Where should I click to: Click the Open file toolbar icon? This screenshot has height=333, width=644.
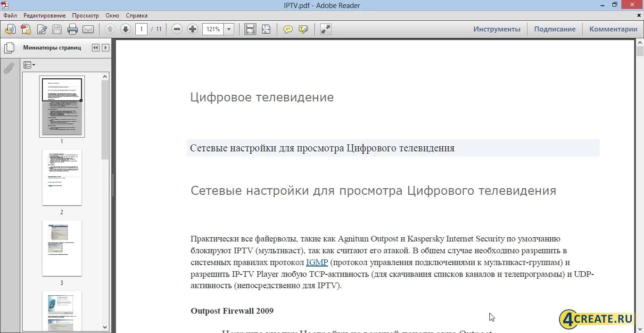click(10, 29)
